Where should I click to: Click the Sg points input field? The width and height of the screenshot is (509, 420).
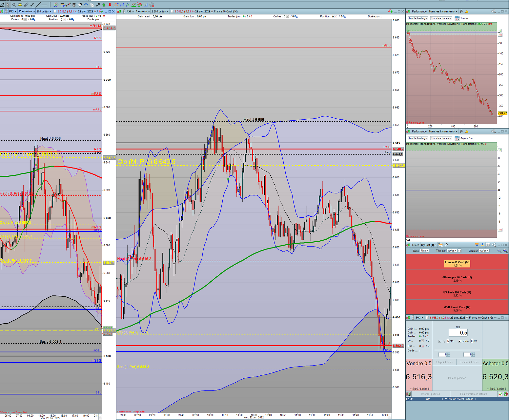448,341
